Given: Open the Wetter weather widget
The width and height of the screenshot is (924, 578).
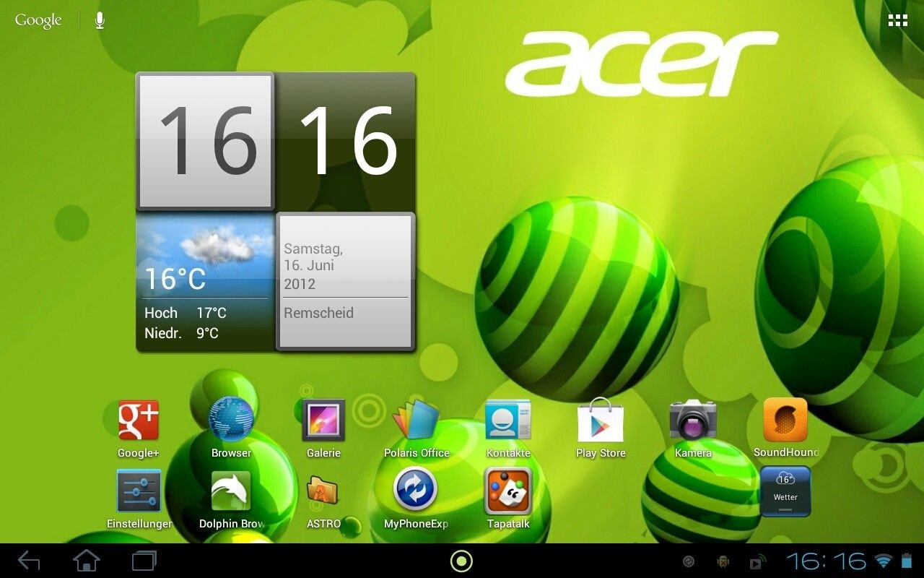Looking at the screenshot, I should (785, 491).
